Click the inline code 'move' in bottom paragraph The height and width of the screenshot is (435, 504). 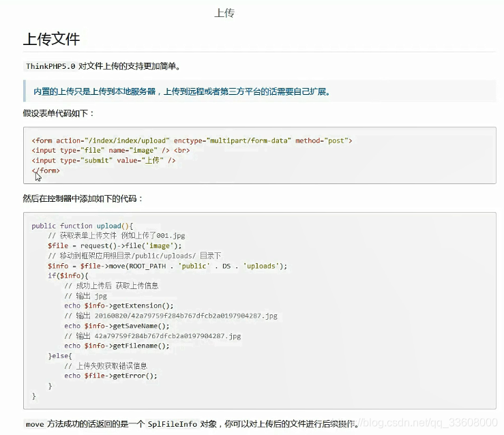coord(35,424)
